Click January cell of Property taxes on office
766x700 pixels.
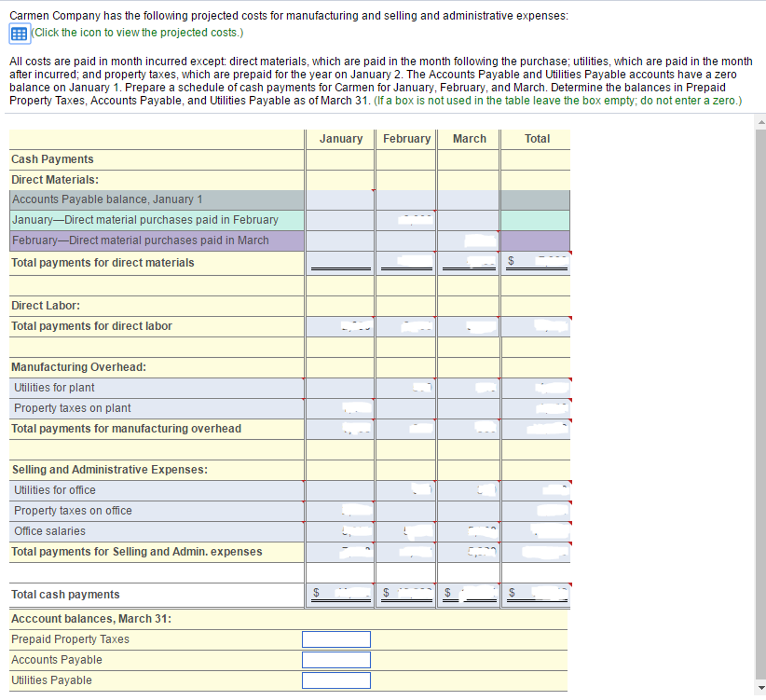[340, 511]
